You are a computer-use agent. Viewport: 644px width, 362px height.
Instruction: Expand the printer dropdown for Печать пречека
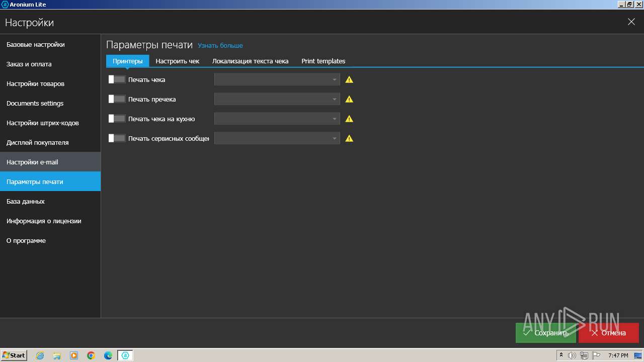pyautogui.click(x=277, y=99)
